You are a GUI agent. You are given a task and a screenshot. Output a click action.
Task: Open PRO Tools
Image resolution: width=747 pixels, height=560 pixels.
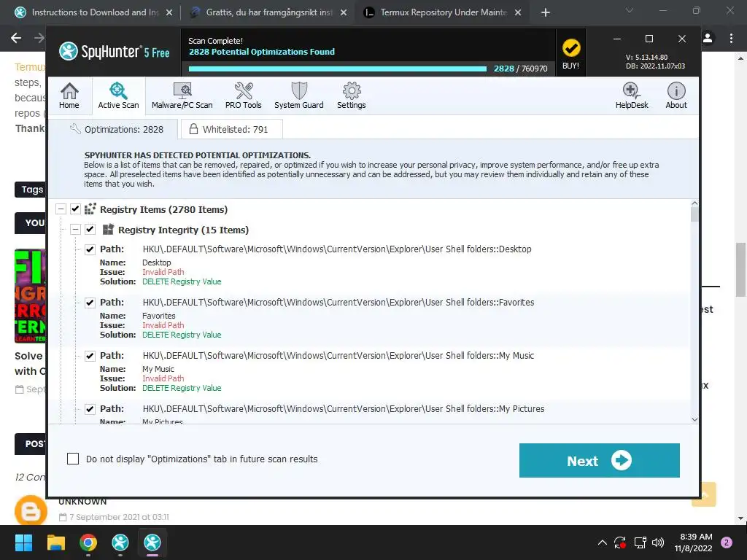[x=244, y=96]
